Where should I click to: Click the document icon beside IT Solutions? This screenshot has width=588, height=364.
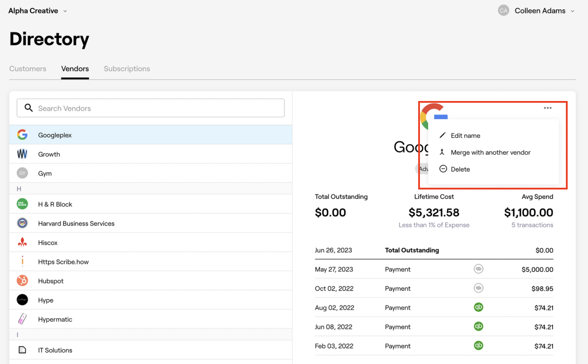pyautogui.click(x=22, y=350)
